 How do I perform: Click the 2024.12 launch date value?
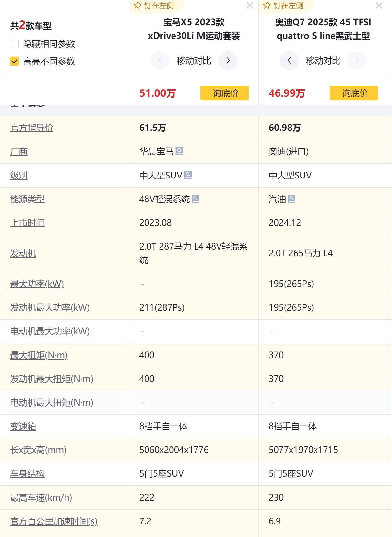tap(285, 223)
